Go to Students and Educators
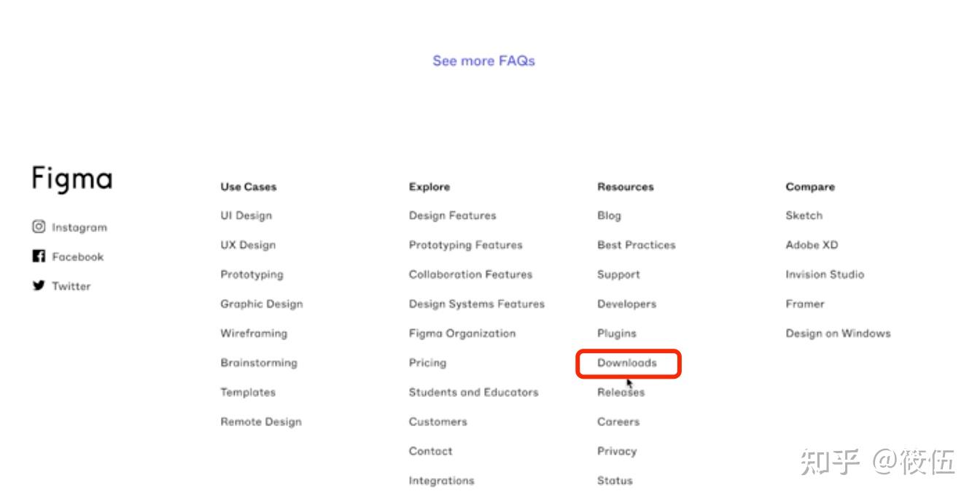This screenshot has width=980, height=502. [x=473, y=392]
